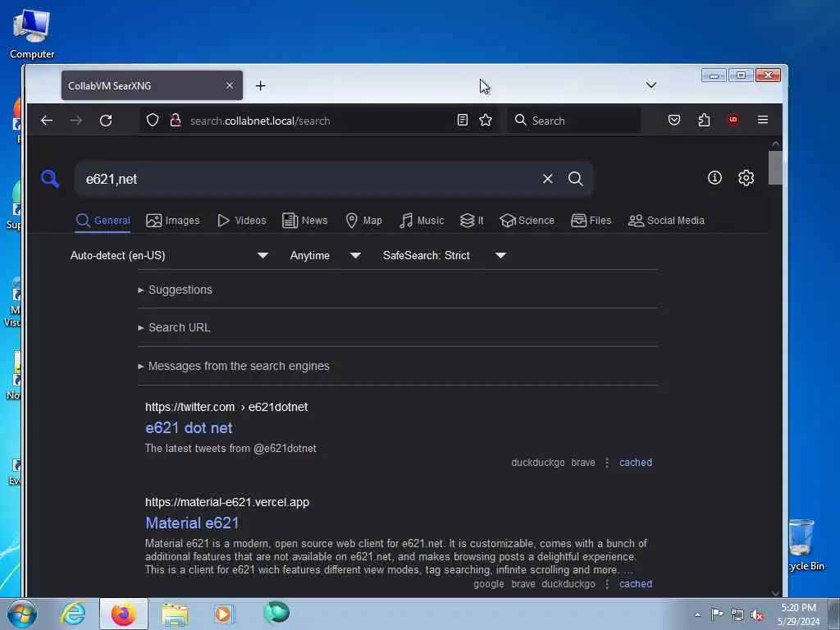Open the Material e621 result

(192, 523)
